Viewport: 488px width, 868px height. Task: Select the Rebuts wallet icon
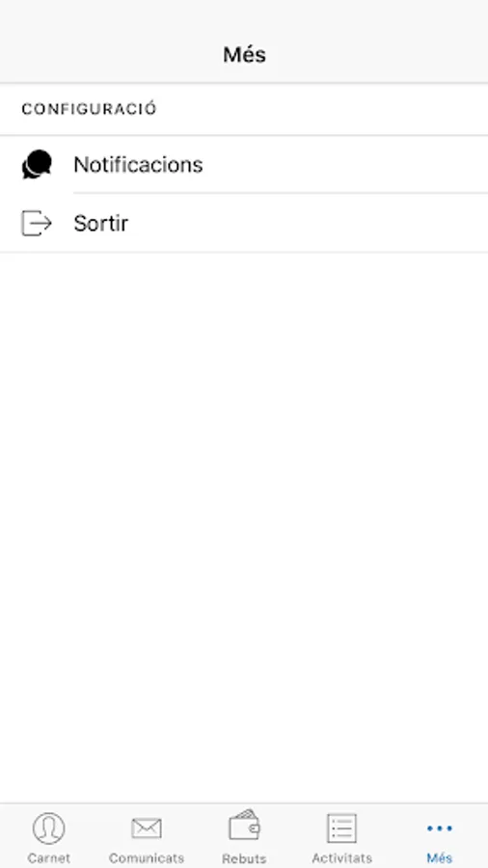click(x=244, y=826)
